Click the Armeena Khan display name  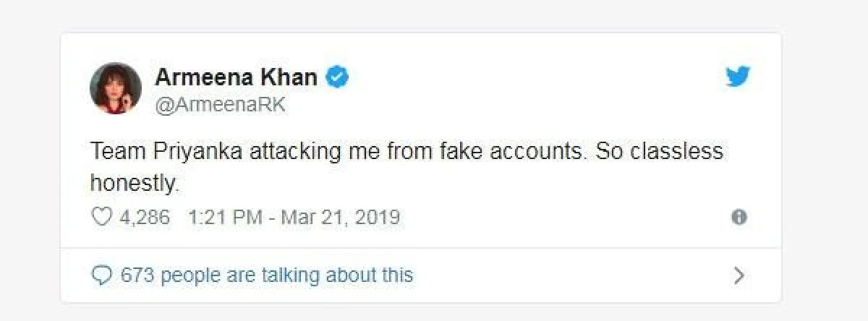236,77
